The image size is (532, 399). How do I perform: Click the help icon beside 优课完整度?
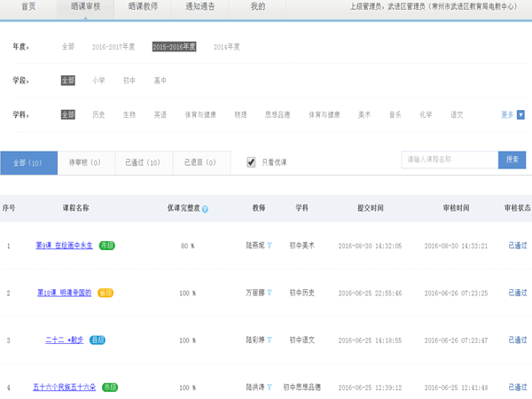click(x=205, y=209)
